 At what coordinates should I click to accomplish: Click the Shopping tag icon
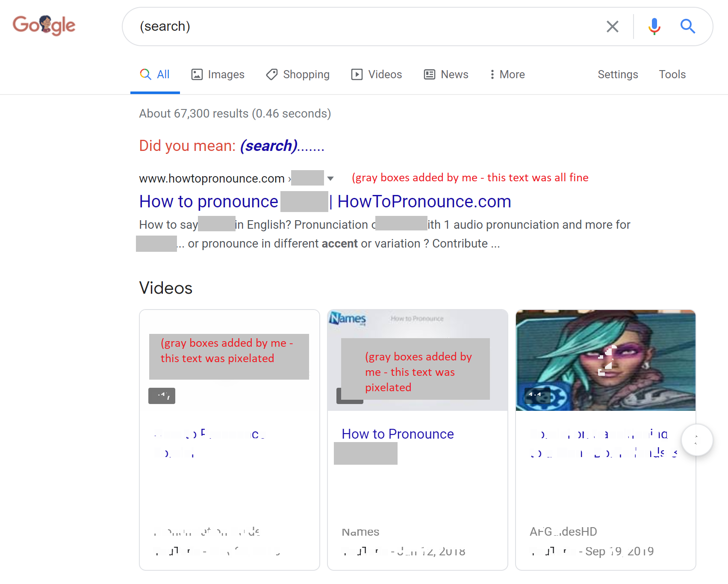tap(271, 74)
